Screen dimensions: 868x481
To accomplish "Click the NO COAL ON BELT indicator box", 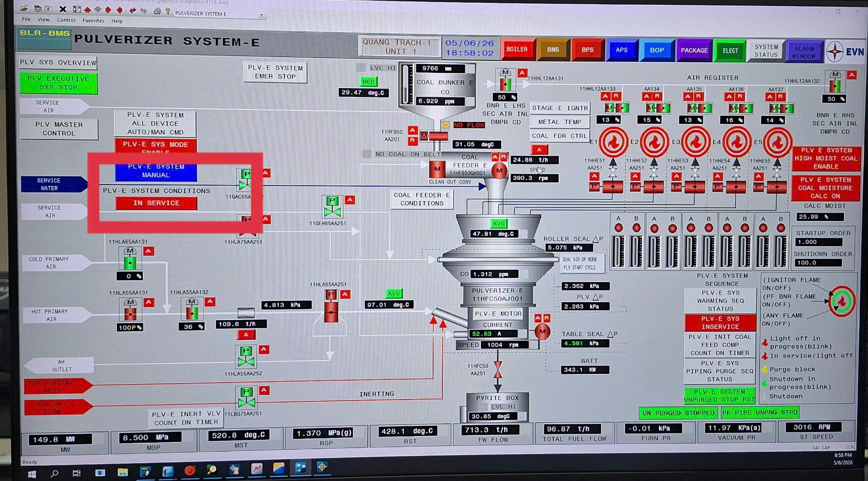I will click(367, 154).
